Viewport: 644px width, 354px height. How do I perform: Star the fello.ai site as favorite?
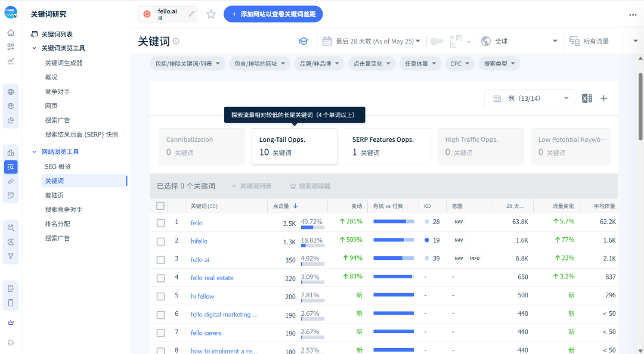[210, 14]
